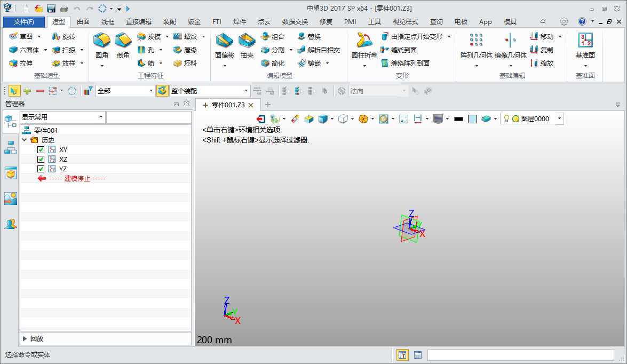Image resolution: width=627 pixels, height=364 pixels.
Task: Toggle the XY plane checkbox
Action: (x=41, y=149)
